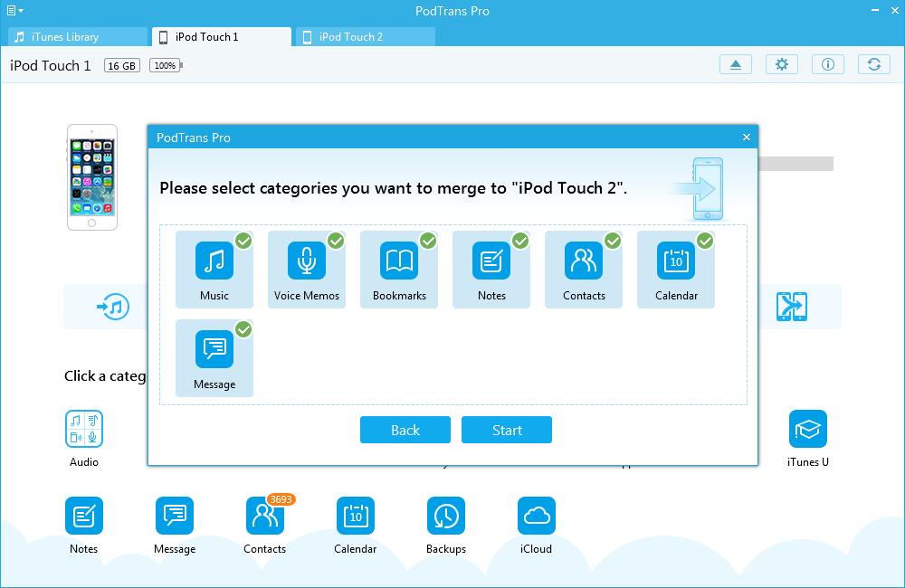This screenshot has width=905, height=588.
Task: Switch to the iTunes Library tab
Action: [x=78, y=37]
